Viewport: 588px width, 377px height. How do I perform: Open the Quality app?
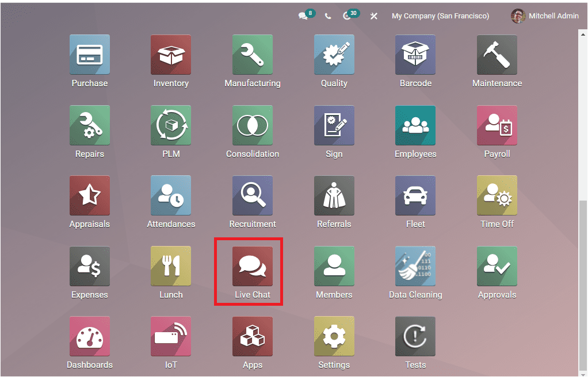[x=334, y=55]
